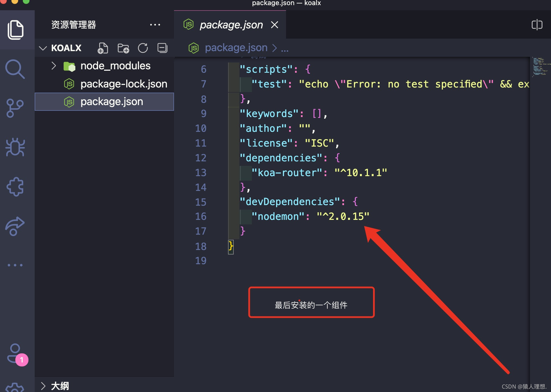Open package-lock.json from explorer
The width and height of the screenshot is (551, 392).
tap(104, 84)
